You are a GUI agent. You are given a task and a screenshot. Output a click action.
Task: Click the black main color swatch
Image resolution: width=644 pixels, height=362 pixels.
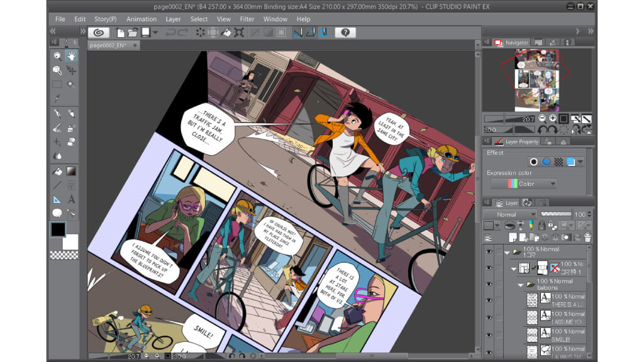(x=58, y=230)
